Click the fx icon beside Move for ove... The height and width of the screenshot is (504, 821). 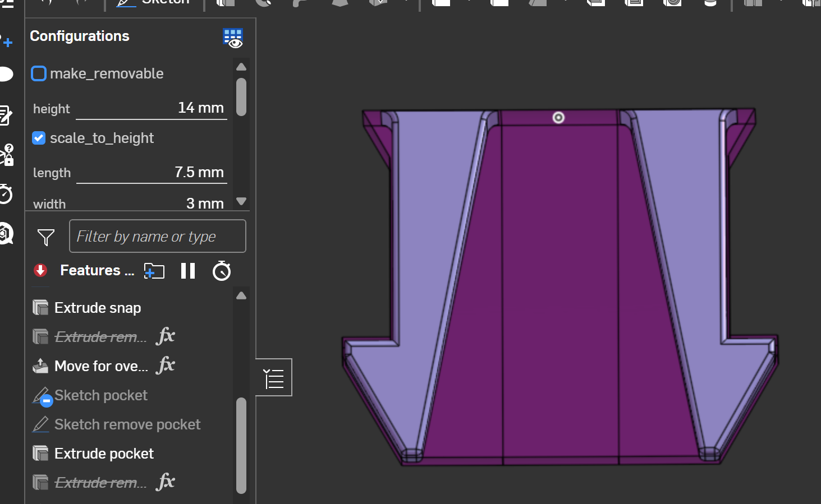(x=166, y=366)
